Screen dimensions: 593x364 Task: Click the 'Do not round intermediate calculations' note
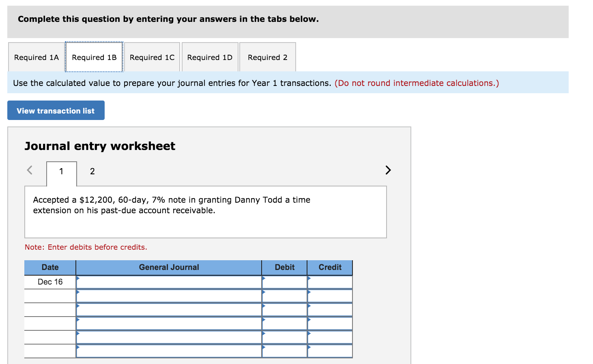(x=417, y=83)
